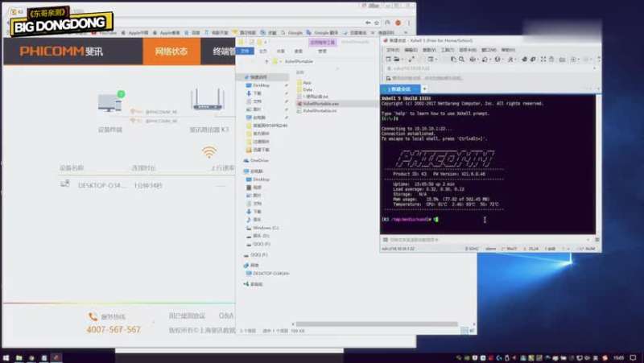The height and width of the screenshot is (363, 644).
Task: Open the Explorer quick access toolbar dropdown
Action: pos(266,42)
